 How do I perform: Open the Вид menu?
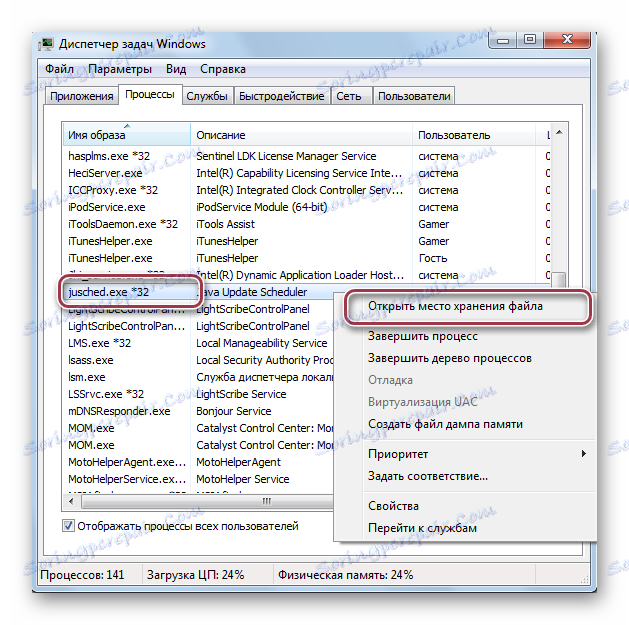pyautogui.click(x=176, y=69)
